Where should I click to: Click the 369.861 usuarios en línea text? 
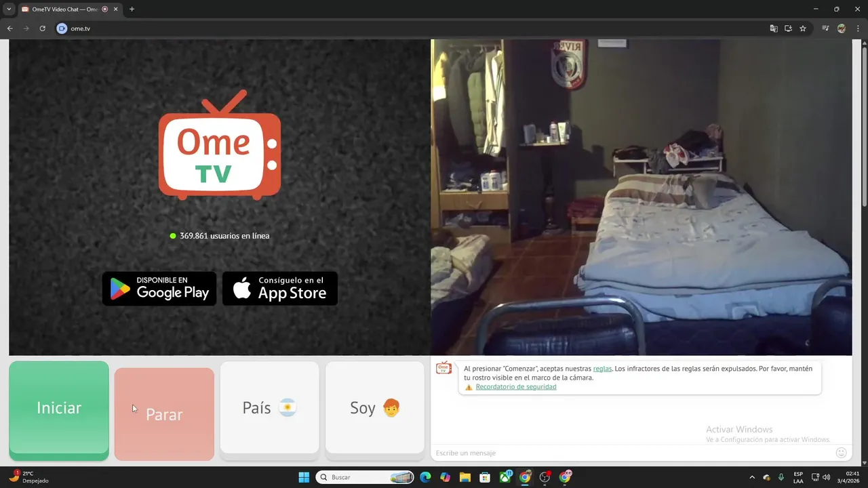click(x=224, y=236)
